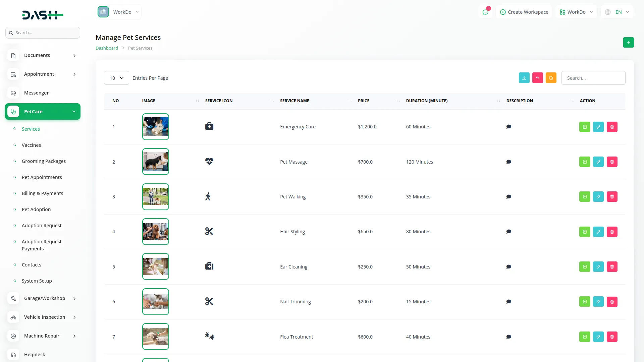Delete the Emergency Care service
This screenshot has height=362, width=644.
(612, 127)
